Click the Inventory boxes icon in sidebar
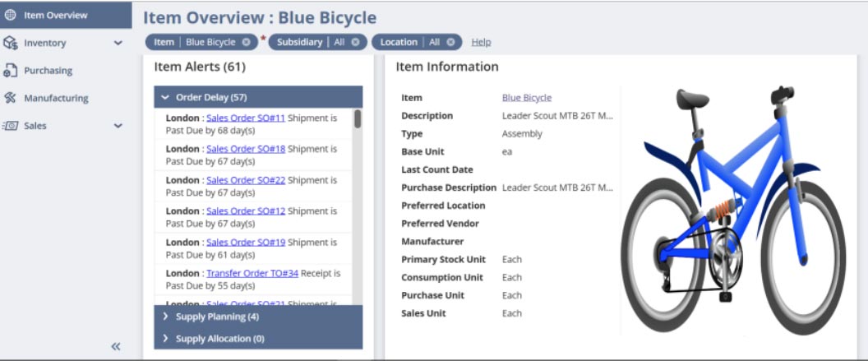This screenshot has height=361, width=868. [x=10, y=43]
